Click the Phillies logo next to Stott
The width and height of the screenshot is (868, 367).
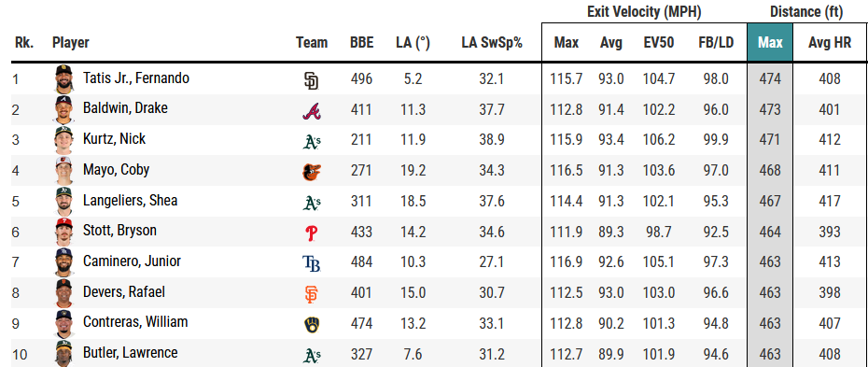pos(312,233)
